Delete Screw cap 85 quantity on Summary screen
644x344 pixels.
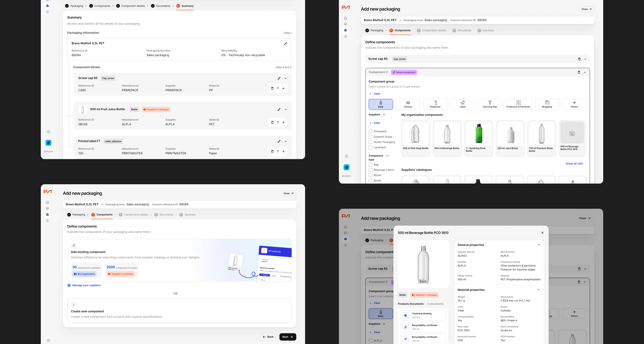pyautogui.click(x=272, y=88)
